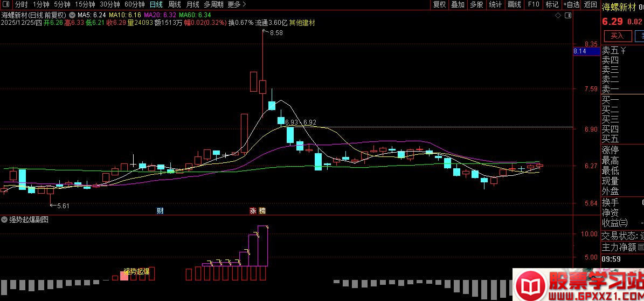Open the 更多 periods expander

(236, 4)
